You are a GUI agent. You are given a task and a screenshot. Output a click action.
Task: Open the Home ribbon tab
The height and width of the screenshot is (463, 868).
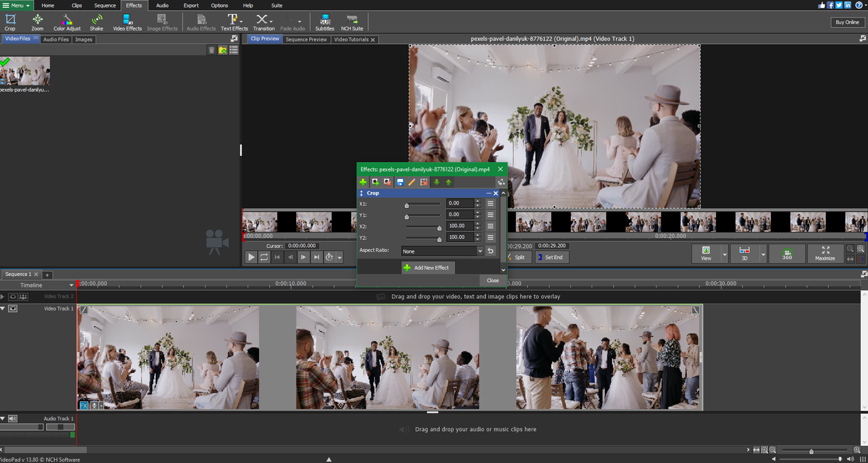(x=48, y=5)
